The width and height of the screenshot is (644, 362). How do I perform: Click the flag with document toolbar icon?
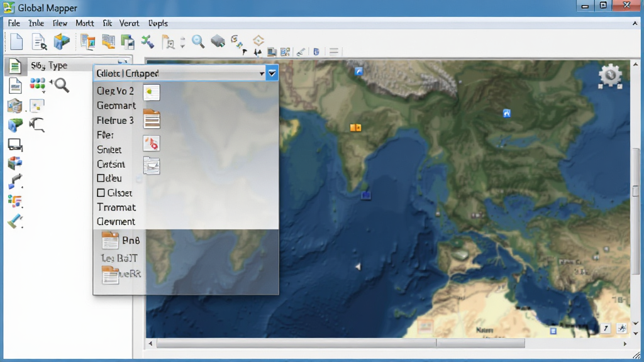(168, 42)
